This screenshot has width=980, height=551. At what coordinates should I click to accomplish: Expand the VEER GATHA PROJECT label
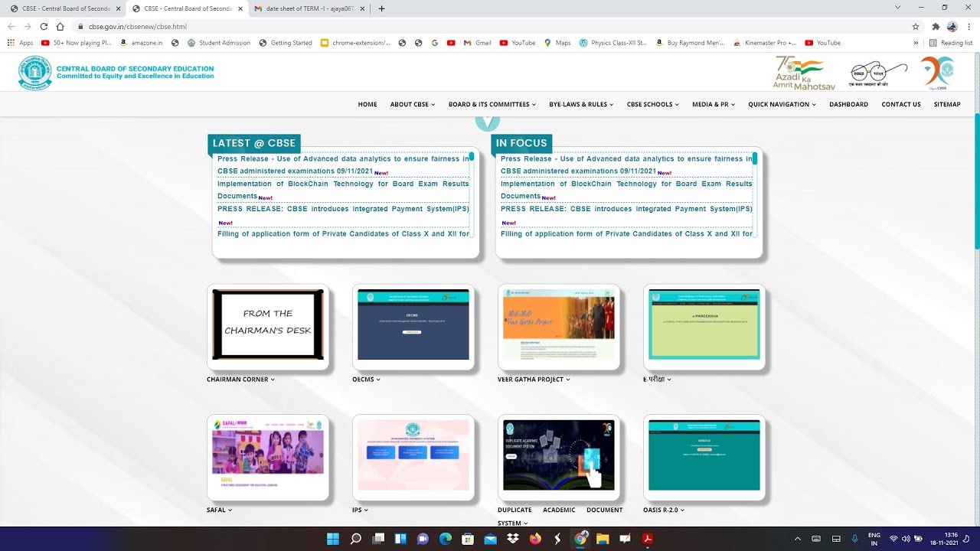point(534,380)
